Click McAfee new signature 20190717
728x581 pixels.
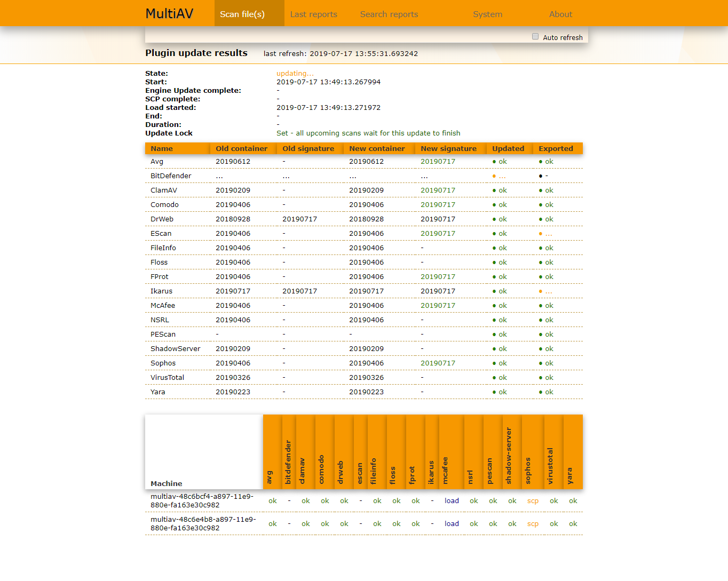tap(438, 306)
